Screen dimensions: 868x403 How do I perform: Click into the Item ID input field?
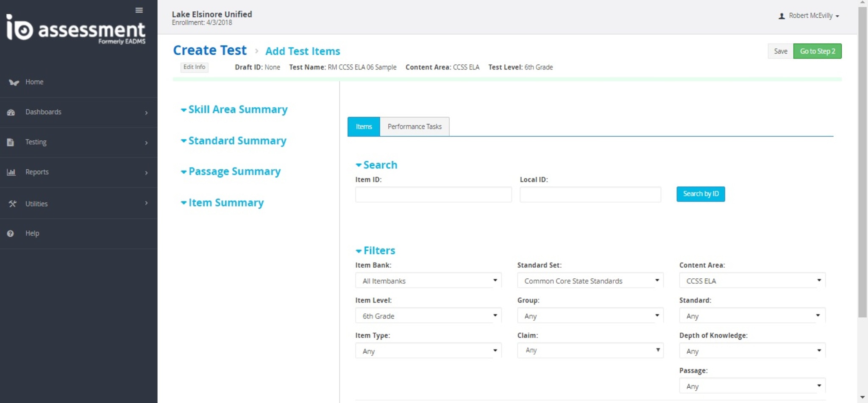click(433, 194)
